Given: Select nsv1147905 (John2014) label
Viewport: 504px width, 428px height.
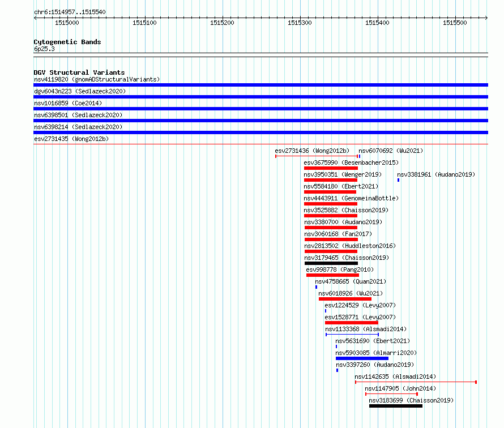Looking at the screenshot, I should [400, 388].
